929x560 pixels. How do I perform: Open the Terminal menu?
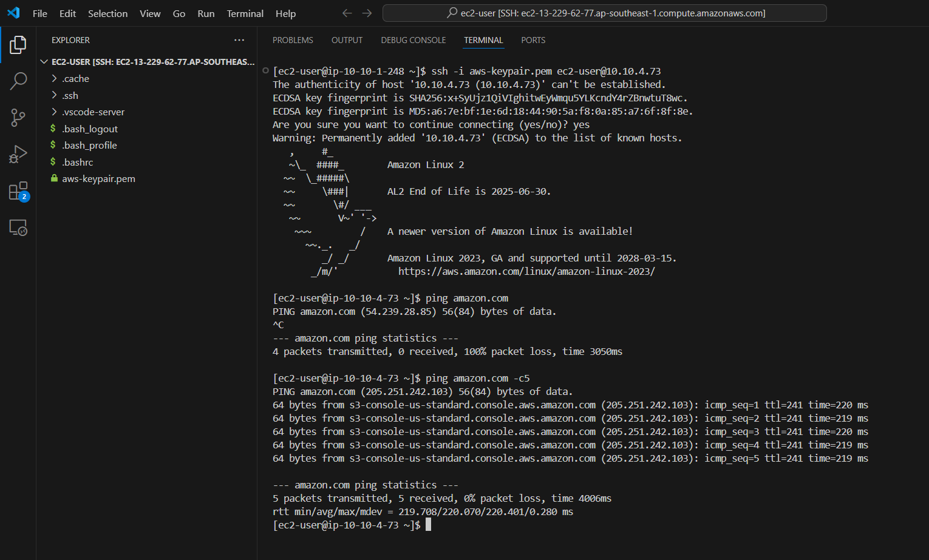pos(245,13)
